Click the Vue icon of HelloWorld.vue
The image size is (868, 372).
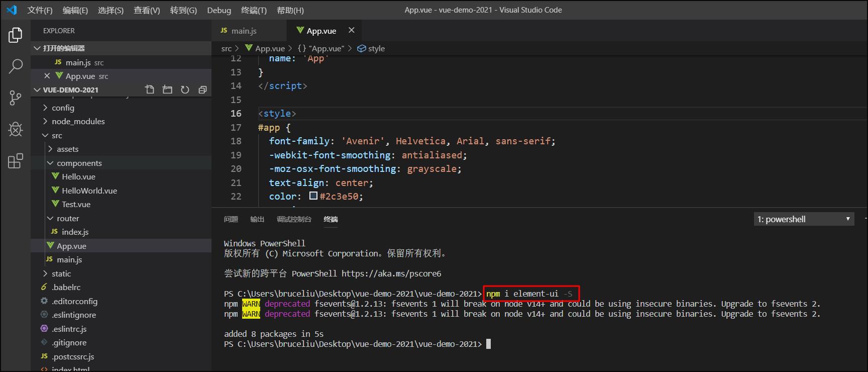tap(56, 191)
